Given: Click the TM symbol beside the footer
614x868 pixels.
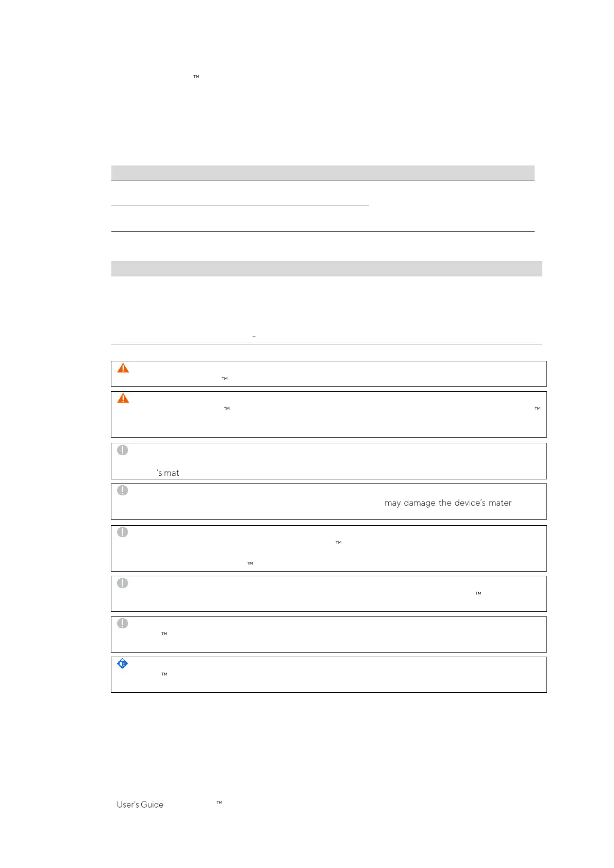Looking at the screenshot, I should 220,803.
